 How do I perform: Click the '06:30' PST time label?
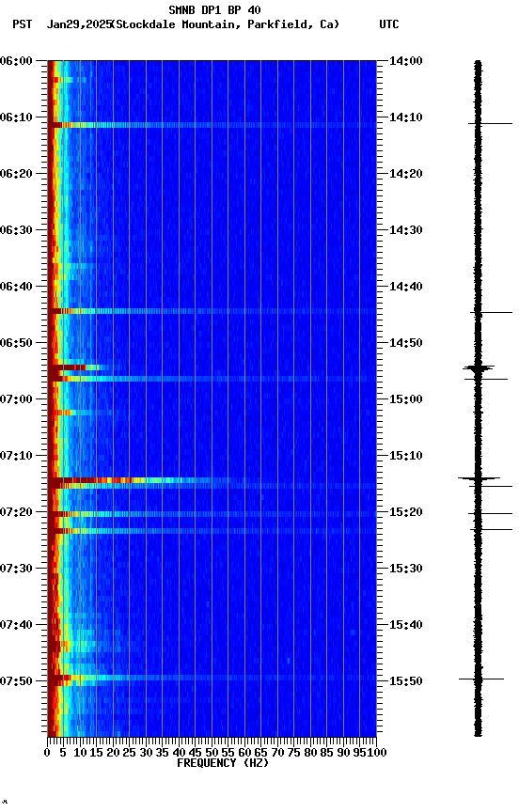(16, 230)
